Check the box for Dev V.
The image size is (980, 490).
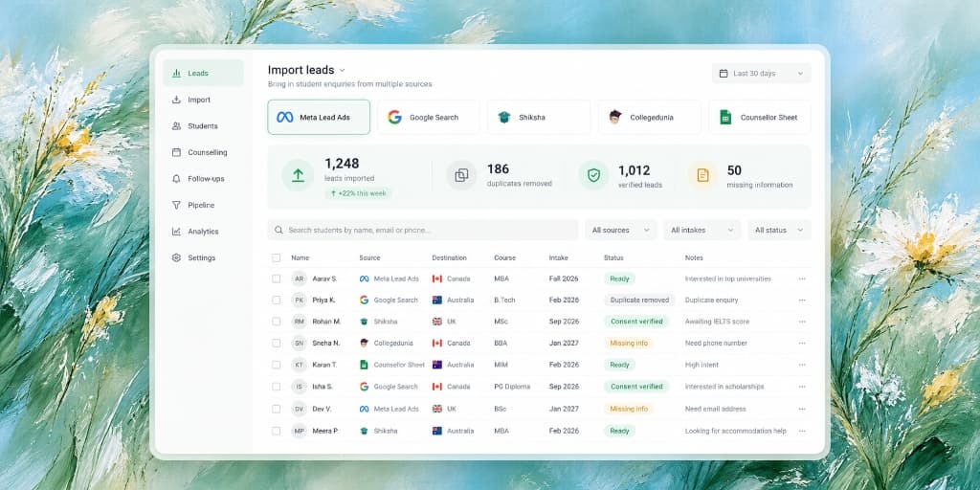point(277,409)
